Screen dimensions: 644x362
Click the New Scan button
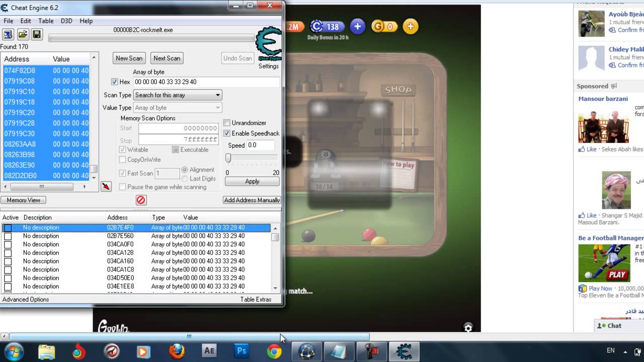129,58
